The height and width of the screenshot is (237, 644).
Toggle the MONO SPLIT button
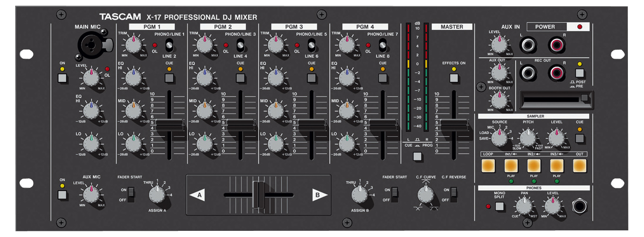point(500,206)
